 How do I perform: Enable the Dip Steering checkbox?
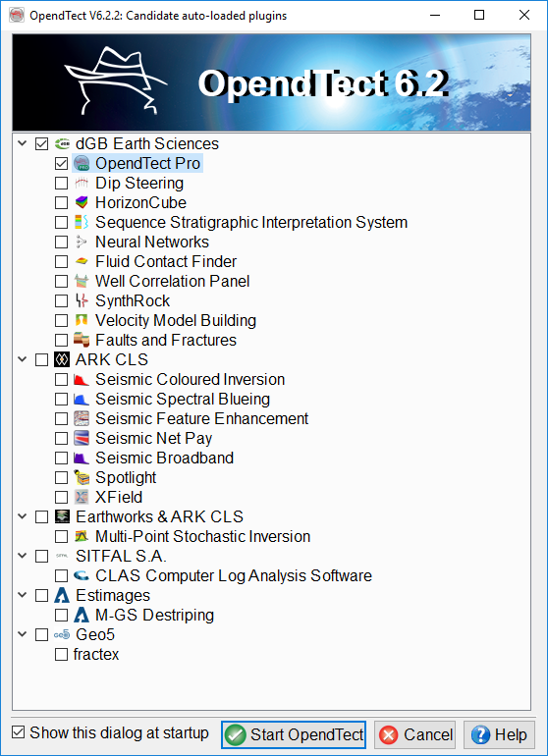61,184
